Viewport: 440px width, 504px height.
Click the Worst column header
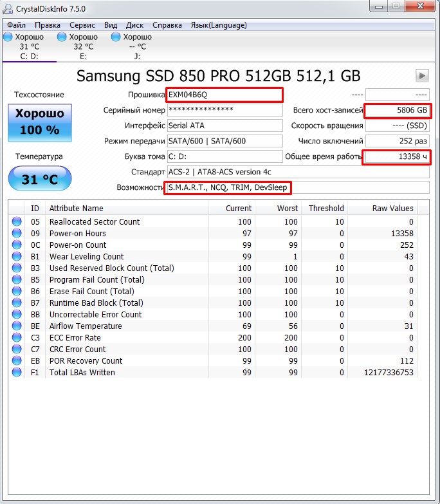click(278, 209)
